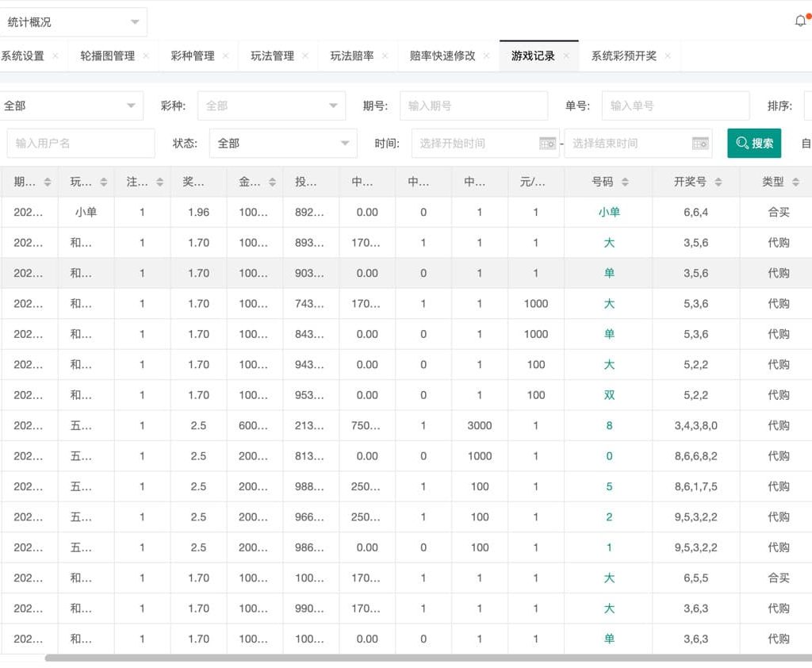The width and height of the screenshot is (812, 668).
Task: Click the notification bell icon
Action: coord(799,21)
